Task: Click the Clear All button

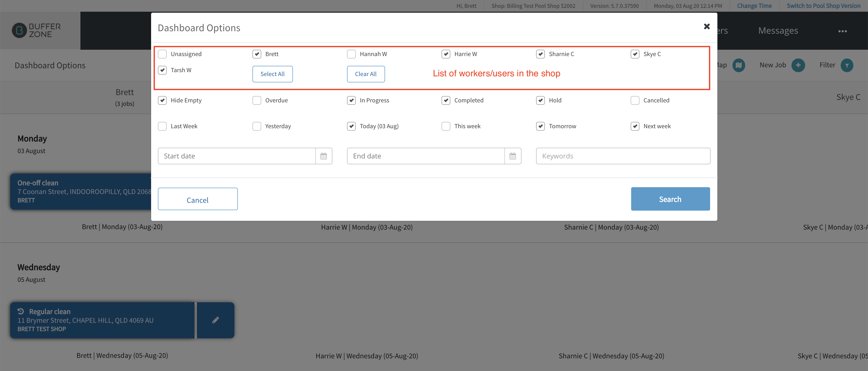Action: (366, 74)
